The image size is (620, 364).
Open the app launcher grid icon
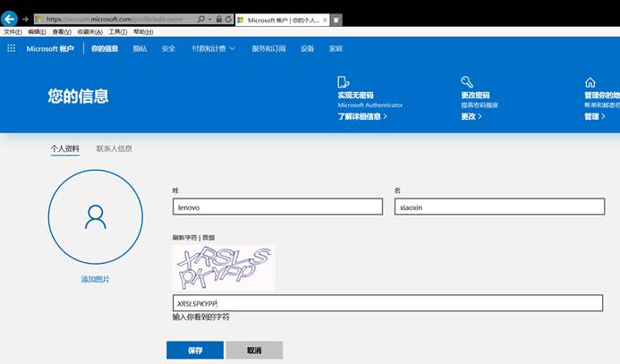click(11, 48)
